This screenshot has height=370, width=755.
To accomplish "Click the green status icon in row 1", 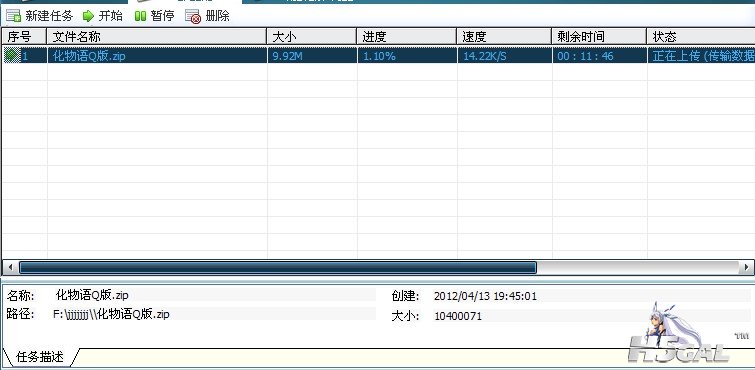I will tap(11, 55).
